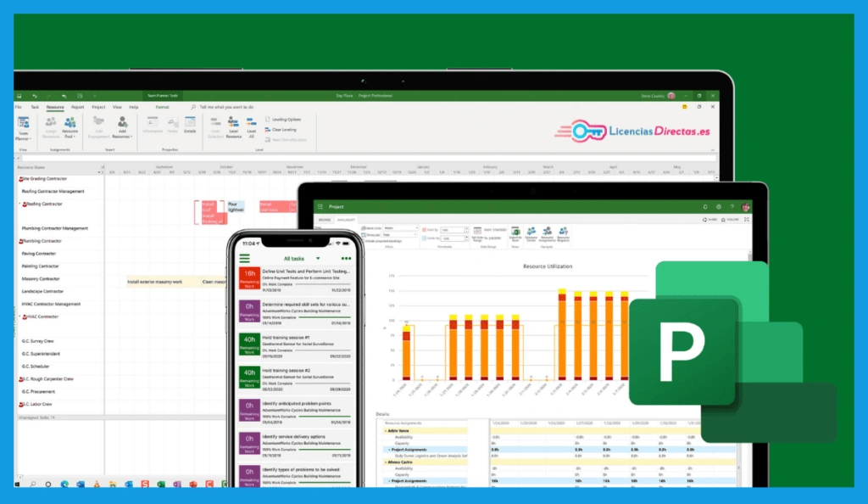The height and width of the screenshot is (504, 868).
Task: Open the File menu
Action: [x=18, y=108]
